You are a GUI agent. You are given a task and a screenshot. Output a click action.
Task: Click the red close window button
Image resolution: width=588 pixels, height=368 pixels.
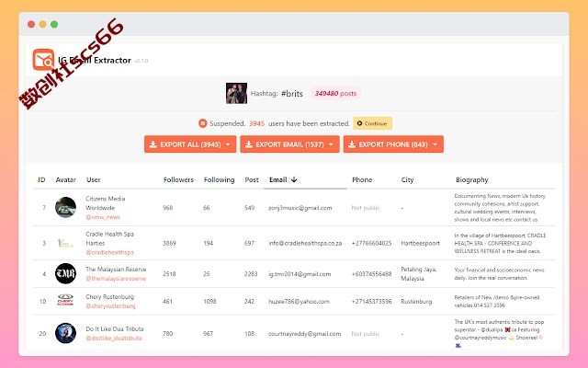pyautogui.click(x=31, y=24)
